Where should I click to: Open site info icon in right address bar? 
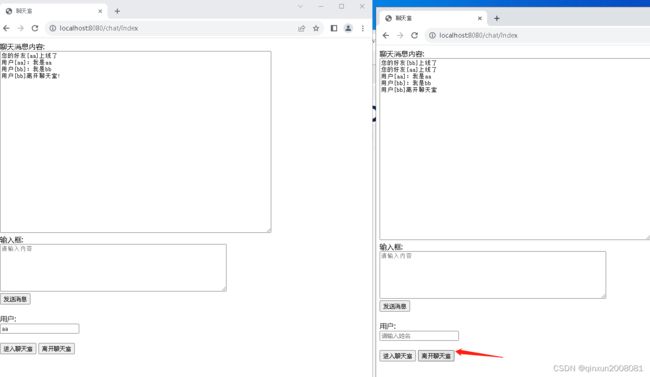pos(432,35)
